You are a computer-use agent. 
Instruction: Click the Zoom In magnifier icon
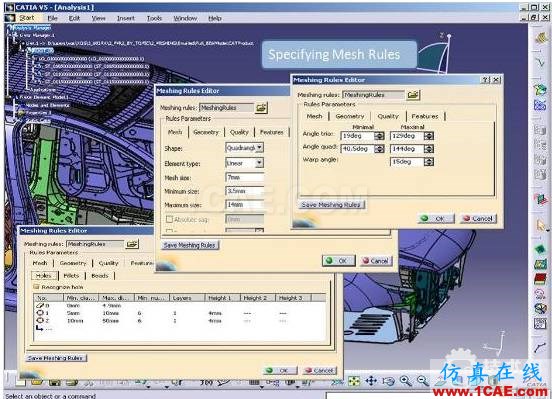coord(406,381)
